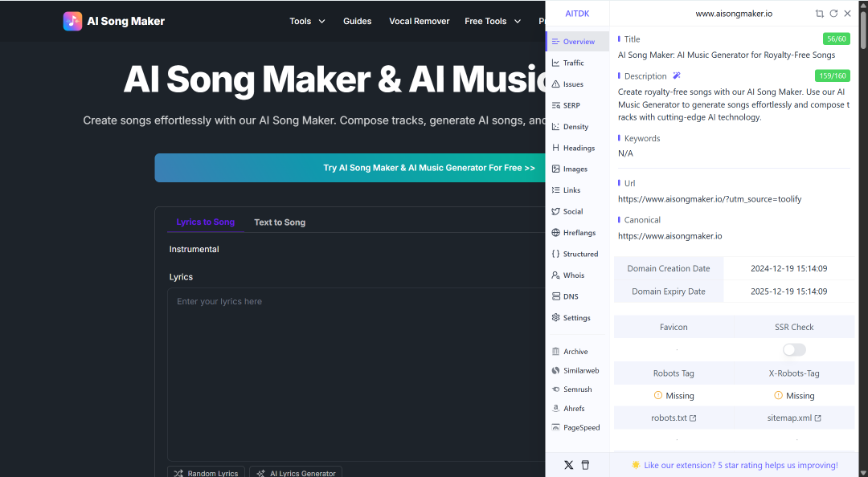
Task: Open the Hreflangs section
Action: point(577,232)
